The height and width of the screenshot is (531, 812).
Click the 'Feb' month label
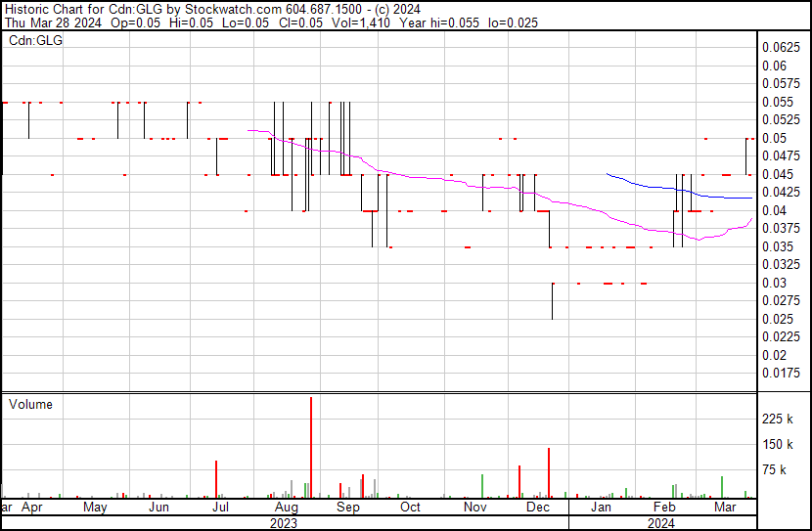click(664, 508)
